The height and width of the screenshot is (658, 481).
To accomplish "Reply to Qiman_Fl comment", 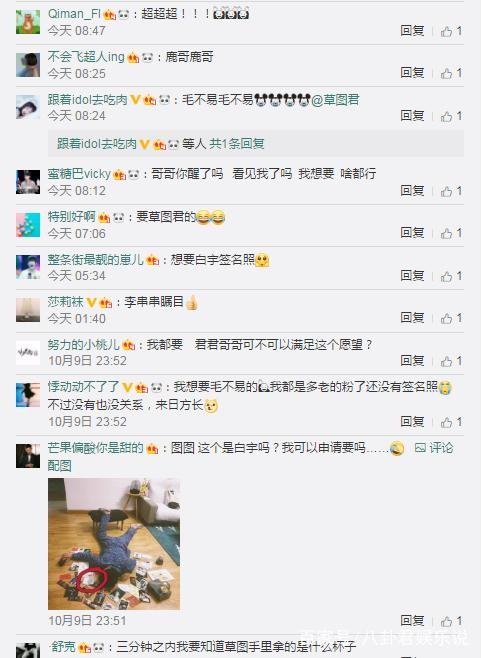I will tap(412, 31).
